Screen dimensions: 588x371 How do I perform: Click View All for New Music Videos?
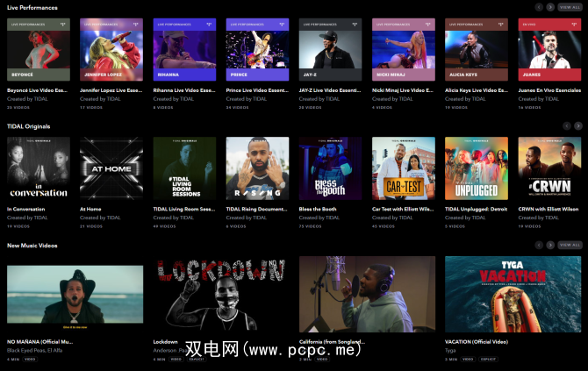570,245
